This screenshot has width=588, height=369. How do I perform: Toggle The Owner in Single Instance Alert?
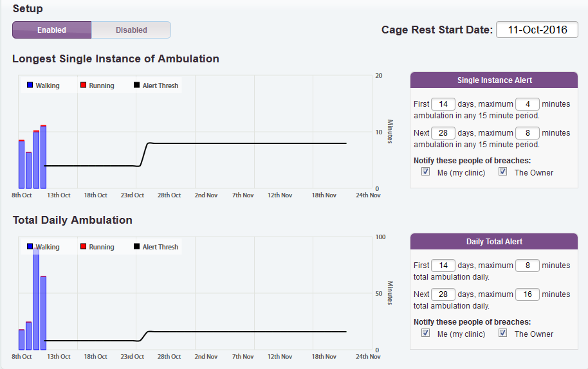[x=503, y=172]
